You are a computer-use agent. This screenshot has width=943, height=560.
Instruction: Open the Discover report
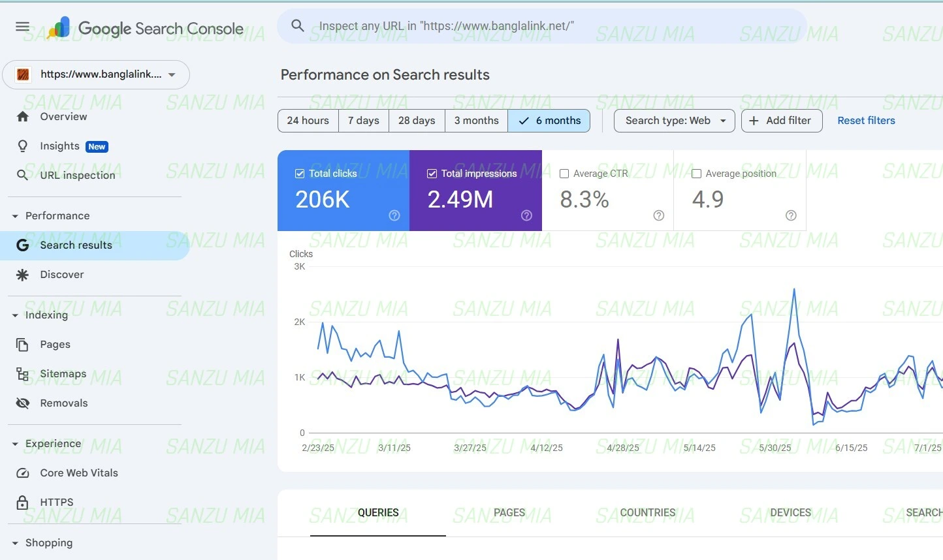pyautogui.click(x=61, y=274)
